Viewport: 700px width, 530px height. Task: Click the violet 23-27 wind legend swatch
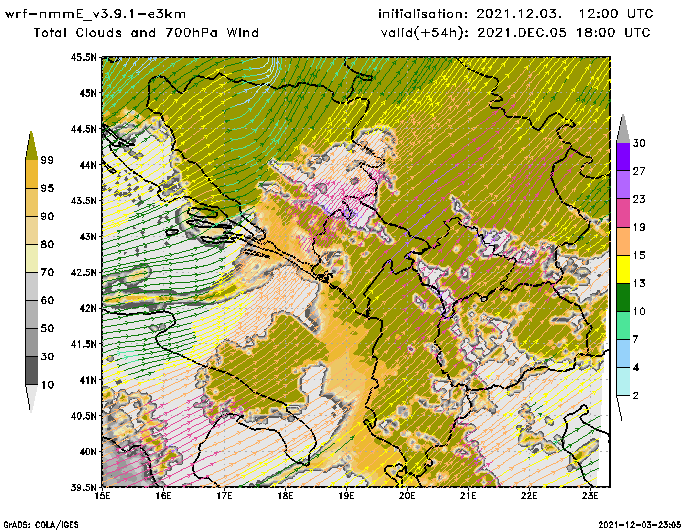623,184
